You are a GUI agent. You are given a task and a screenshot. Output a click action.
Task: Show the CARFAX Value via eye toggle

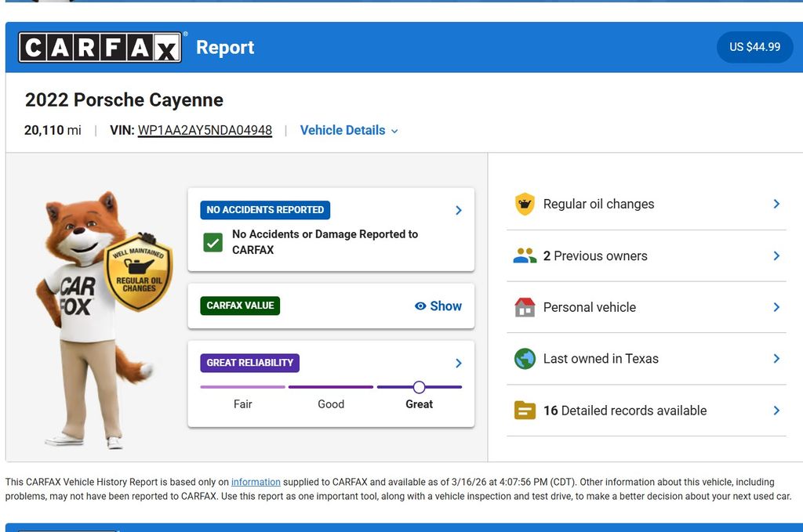[x=438, y=306]
